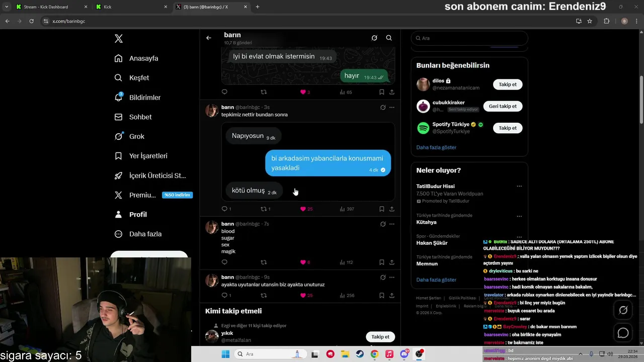View analytics showing 256 views
The image size is (644, 362).
click(x=347, y=295)
